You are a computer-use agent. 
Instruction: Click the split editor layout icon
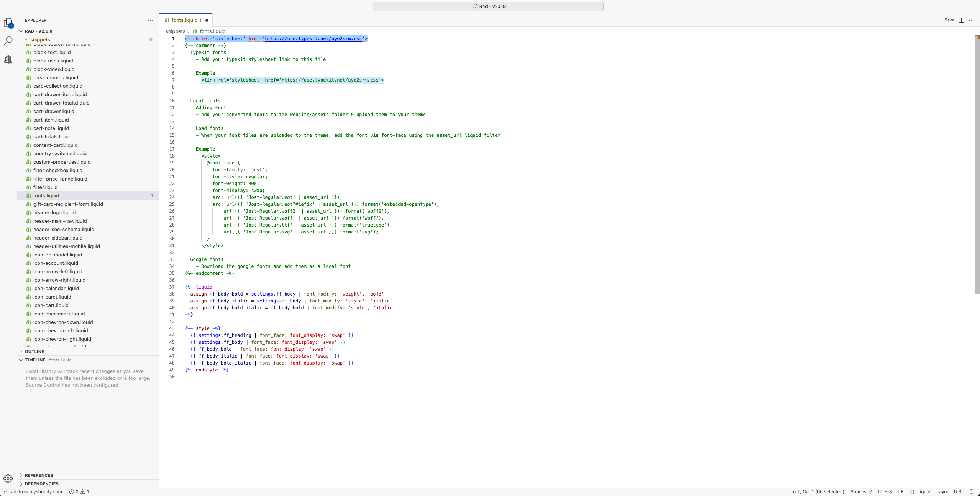[961, 20]
